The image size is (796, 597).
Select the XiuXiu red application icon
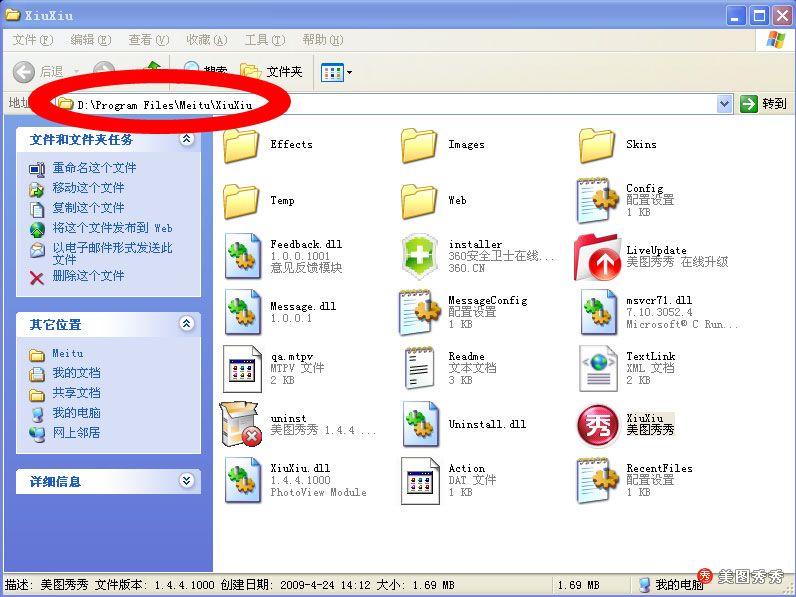point(599,425)
